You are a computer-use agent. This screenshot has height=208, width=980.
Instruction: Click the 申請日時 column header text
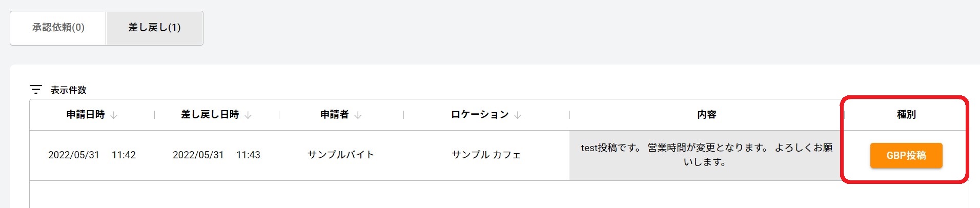[x=86, y=115]
